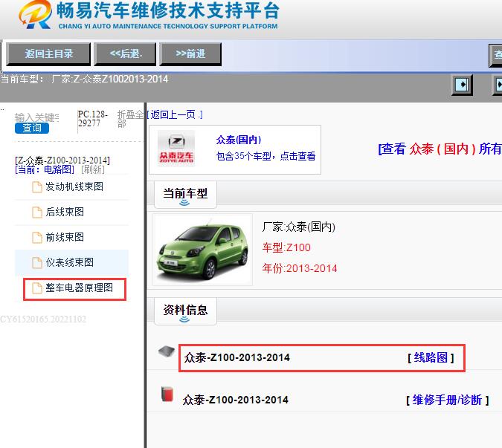The image size is (502, 448).
Task: Focus the 输入关键字 keyword field
Action: (37, 117)
